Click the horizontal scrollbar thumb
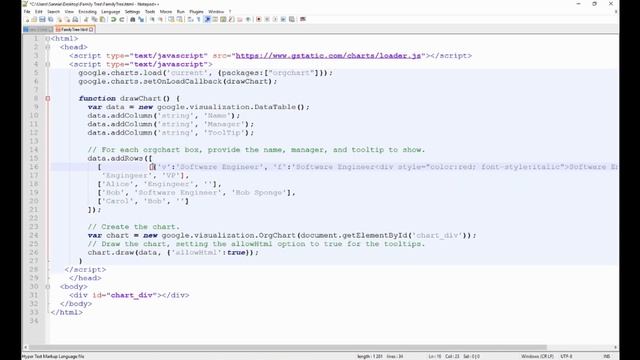This screenshot has height=360, width=640. tap(288, 347)
